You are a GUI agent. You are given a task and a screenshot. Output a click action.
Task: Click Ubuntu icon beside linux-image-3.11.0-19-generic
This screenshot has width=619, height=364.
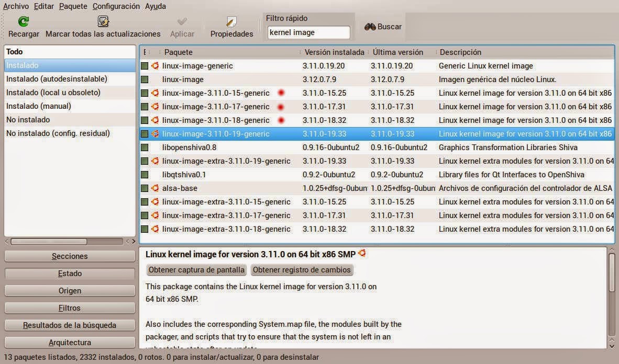coord(155,134)
